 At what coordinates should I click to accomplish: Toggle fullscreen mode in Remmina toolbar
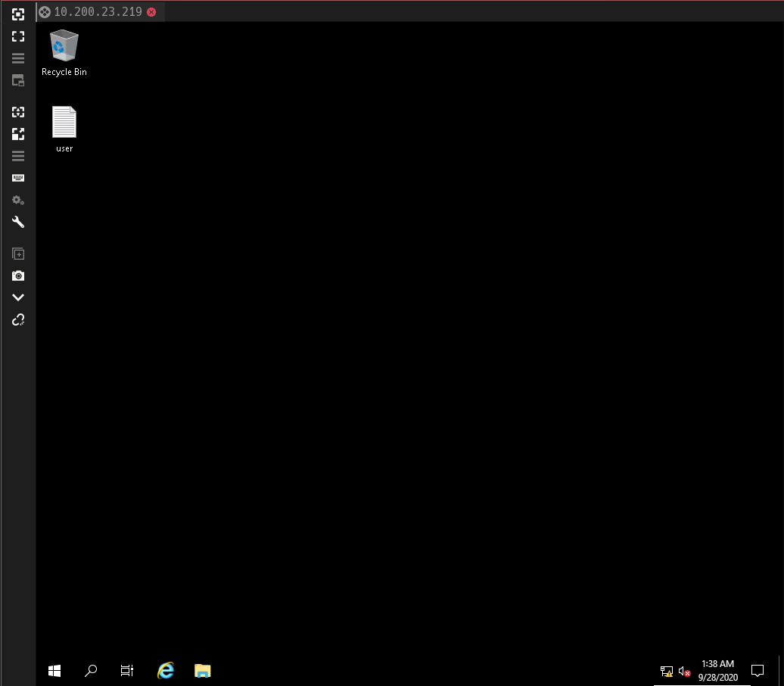[x=18, y=36]
